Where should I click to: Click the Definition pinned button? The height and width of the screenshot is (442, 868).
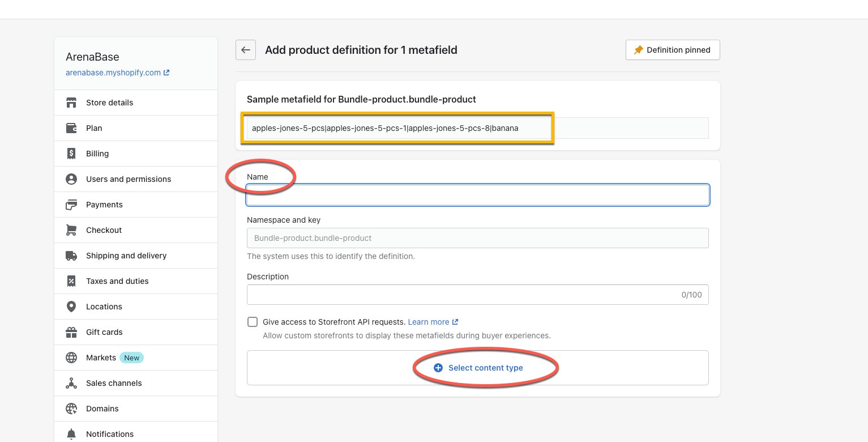click(673, 50)
